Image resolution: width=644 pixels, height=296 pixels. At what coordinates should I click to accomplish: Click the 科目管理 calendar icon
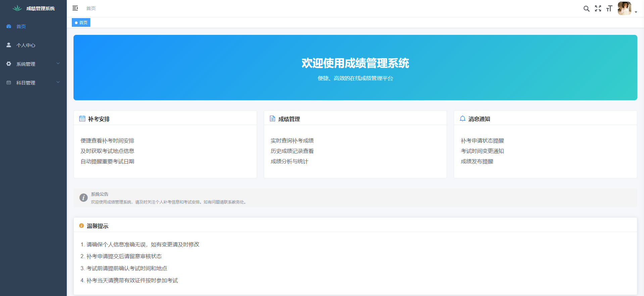pyautogui.click(x=9, y=82)
